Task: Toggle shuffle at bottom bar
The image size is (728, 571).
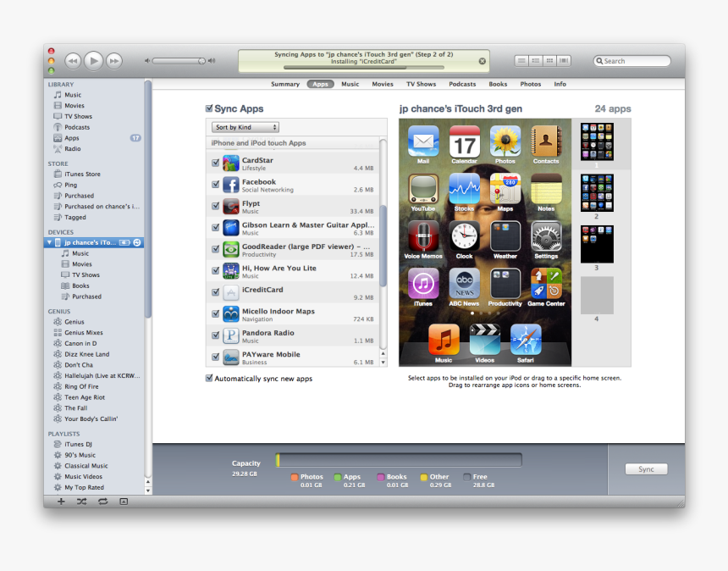Action: pos(82,502)
